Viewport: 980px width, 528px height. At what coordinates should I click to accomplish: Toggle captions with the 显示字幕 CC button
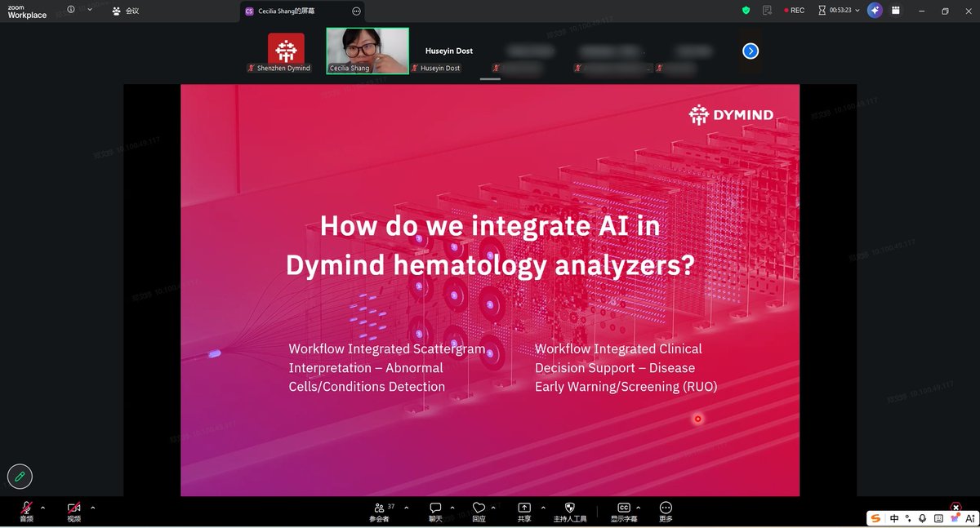coord(624,512)
